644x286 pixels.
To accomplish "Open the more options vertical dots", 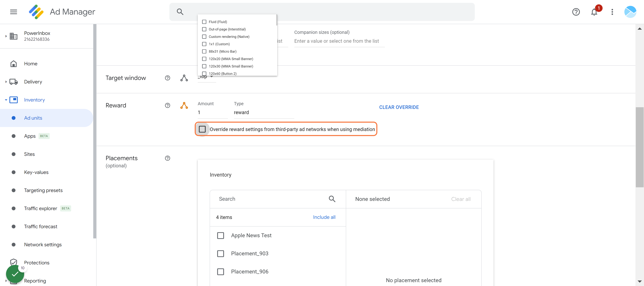I will [x=612, y=12].
